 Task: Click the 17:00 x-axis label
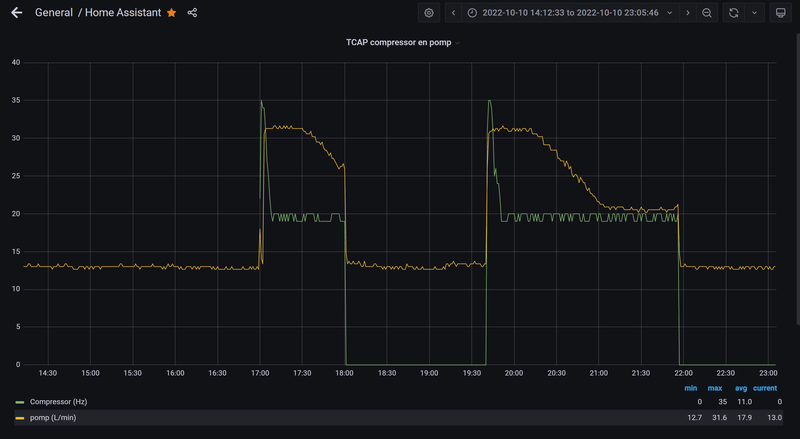(x=260, y=373)
